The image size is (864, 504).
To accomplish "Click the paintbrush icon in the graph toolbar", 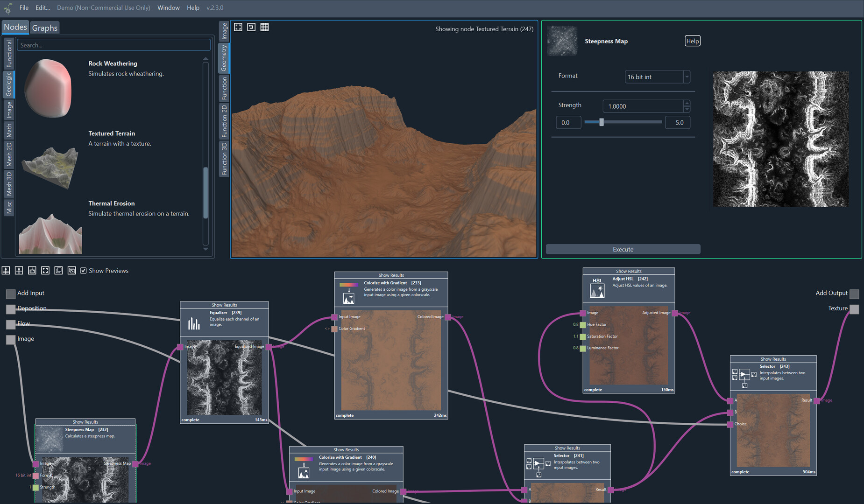I will point(32,271).
